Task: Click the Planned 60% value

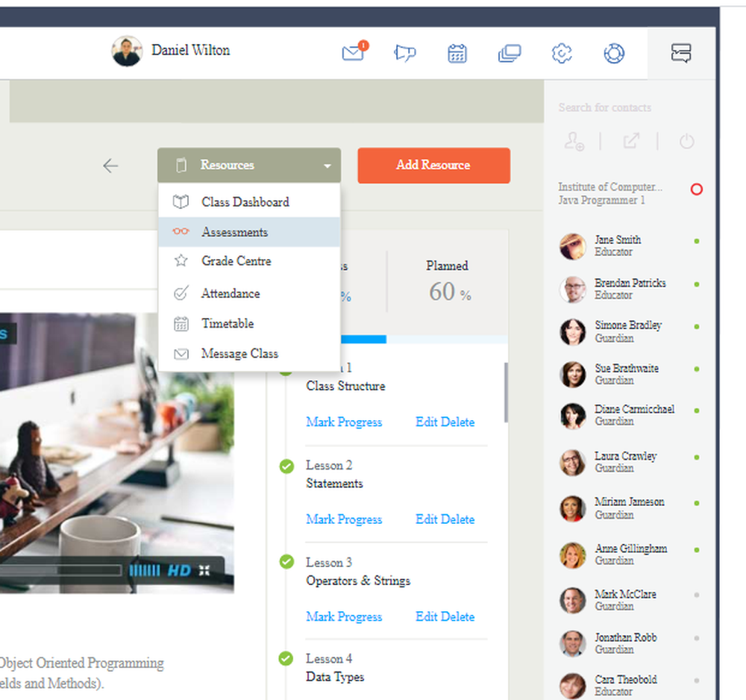Action: coord(450,292)
